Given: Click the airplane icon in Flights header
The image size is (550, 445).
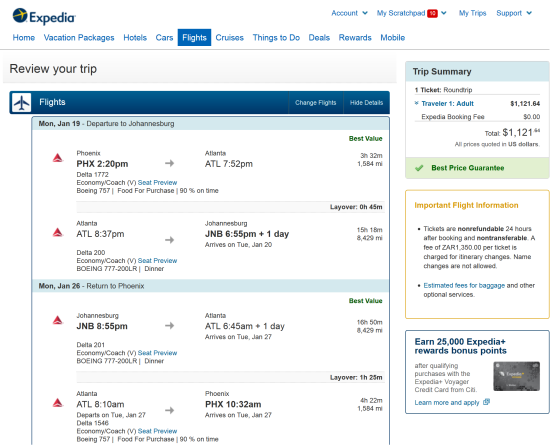Looking at the screenshot, I should (21, 103).
